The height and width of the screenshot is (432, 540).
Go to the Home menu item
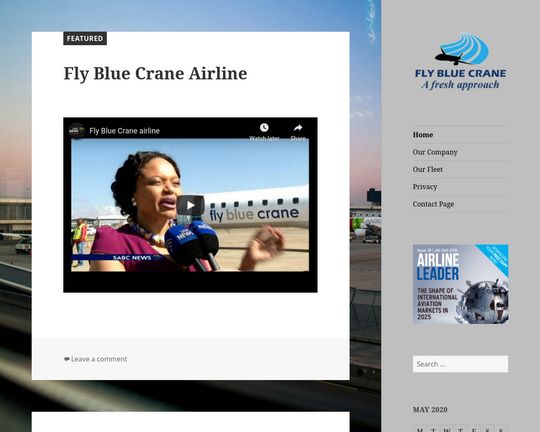click(423, 135)
